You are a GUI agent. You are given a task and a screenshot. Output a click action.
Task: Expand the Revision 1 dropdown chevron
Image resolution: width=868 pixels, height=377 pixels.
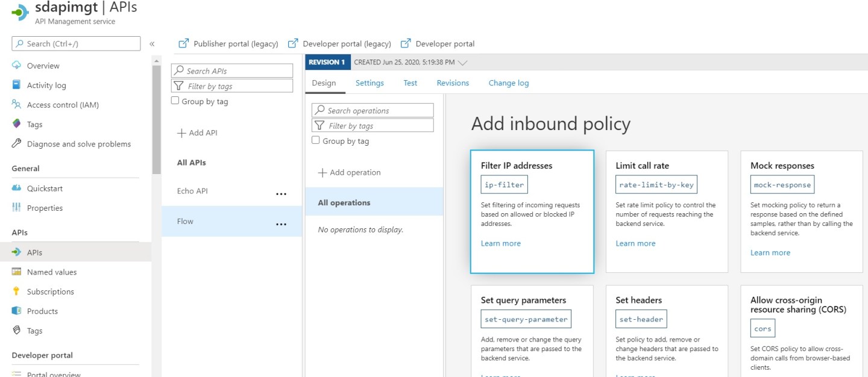(462, 62)
